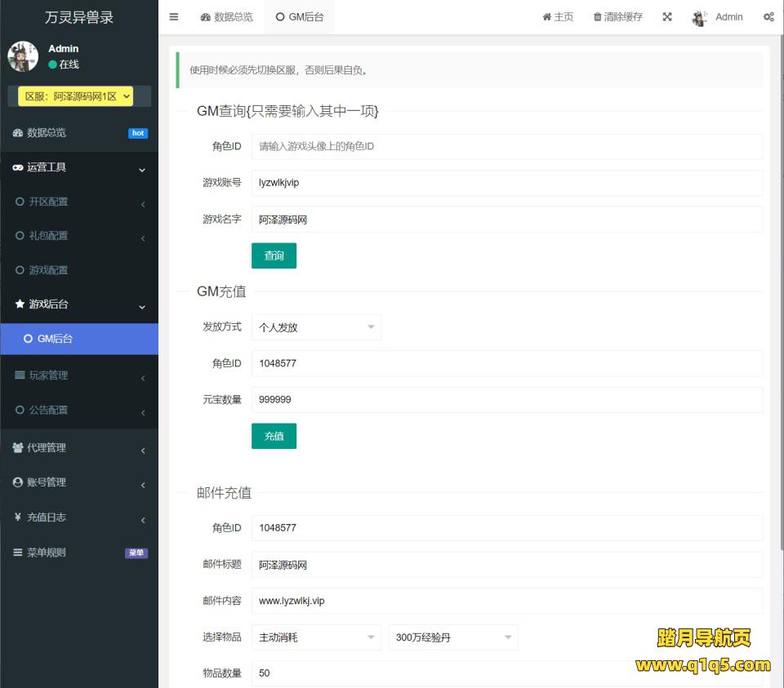
Task: Open 数据总览 in the sidebar
Action: coord(47,133)
